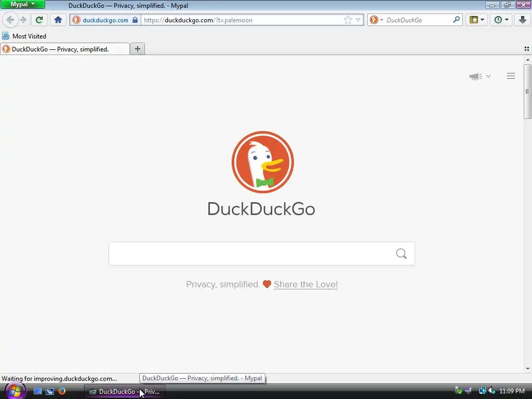Viewport: 532px width, 399px height.
Task: Click the network tray icon
Action: point(482,391)
